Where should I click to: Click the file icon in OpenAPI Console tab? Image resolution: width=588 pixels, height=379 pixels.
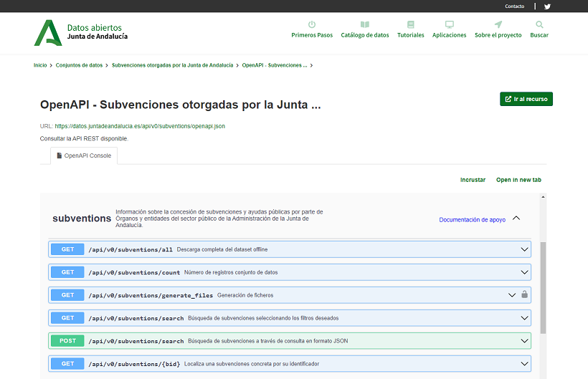(x=59, y=155)
